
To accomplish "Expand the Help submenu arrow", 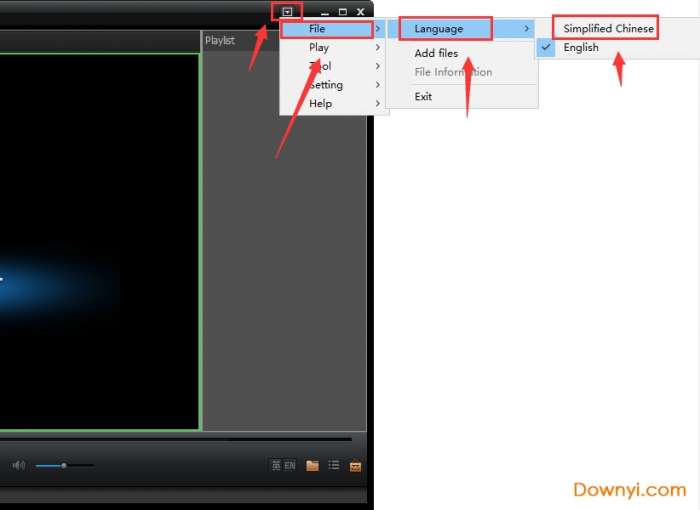I will [x=378, y=104].
